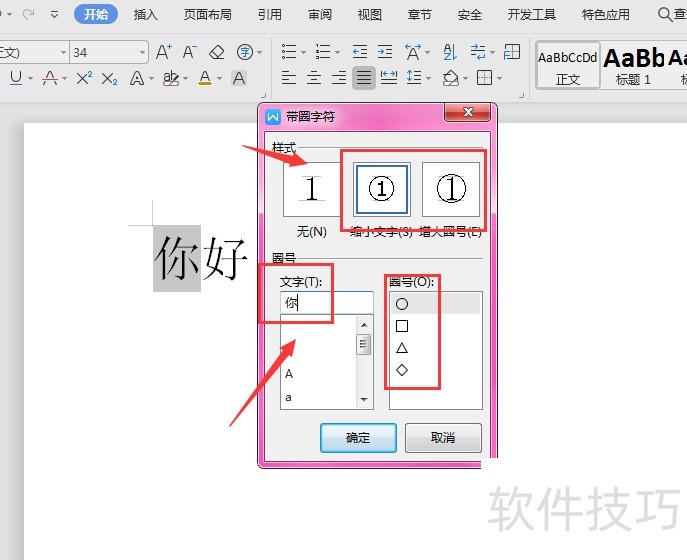Clear formatting with the eraser icon
Image resolution: width=687 pixels, height=560 pixels.
point(216,52)
